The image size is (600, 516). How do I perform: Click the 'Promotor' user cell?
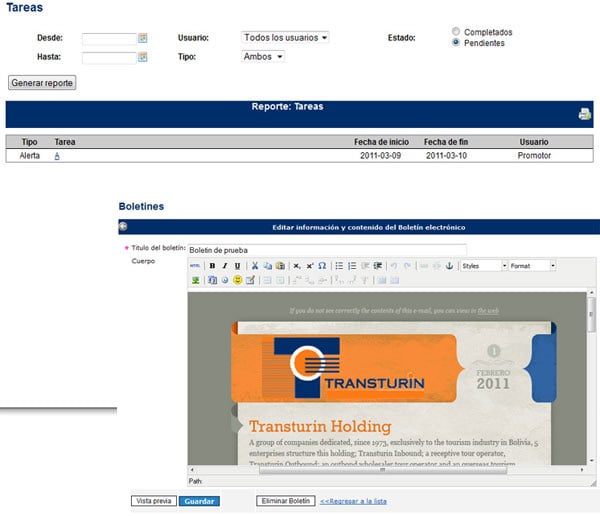coord(534,156)
